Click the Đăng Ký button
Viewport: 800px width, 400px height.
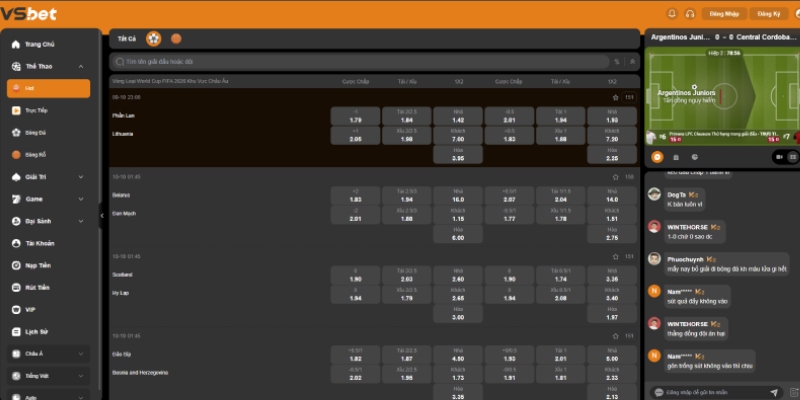pyautogui.click(x=769, y=14)
